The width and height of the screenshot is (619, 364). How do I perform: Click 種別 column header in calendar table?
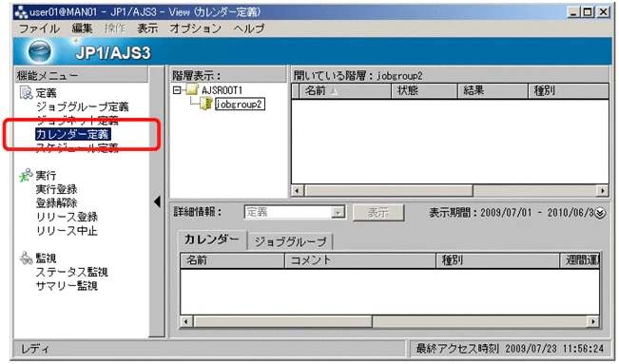(498, 260)
